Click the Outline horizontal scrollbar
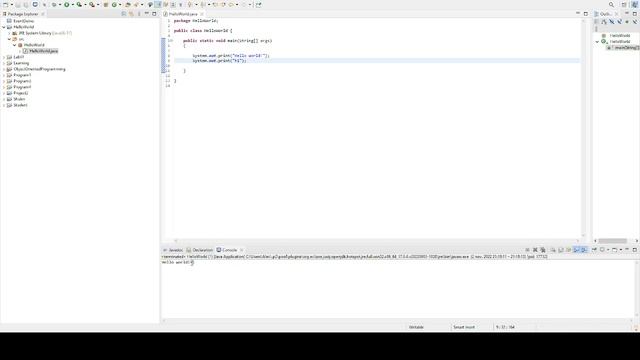Screen dimensions: 640x360 612,241
